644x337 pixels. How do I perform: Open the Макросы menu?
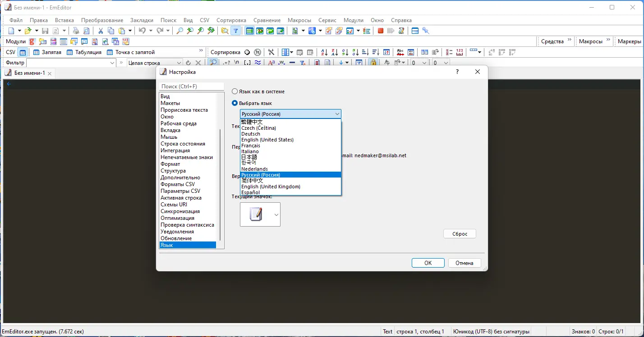(x=299, y=20)
